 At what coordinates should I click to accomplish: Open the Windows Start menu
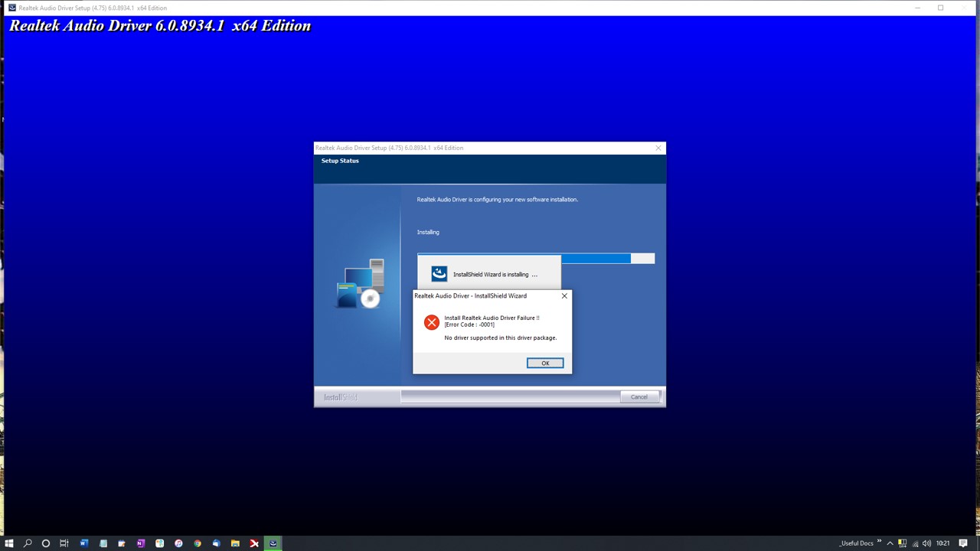(x=9, y=543)
